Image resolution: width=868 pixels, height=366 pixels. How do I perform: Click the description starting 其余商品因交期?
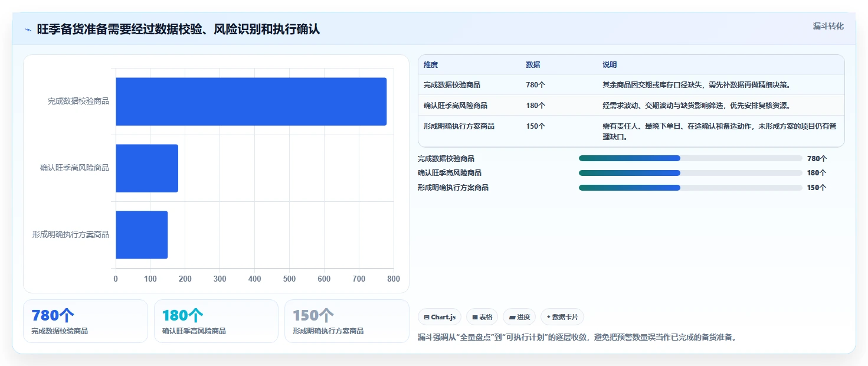(x=696, y=85)
